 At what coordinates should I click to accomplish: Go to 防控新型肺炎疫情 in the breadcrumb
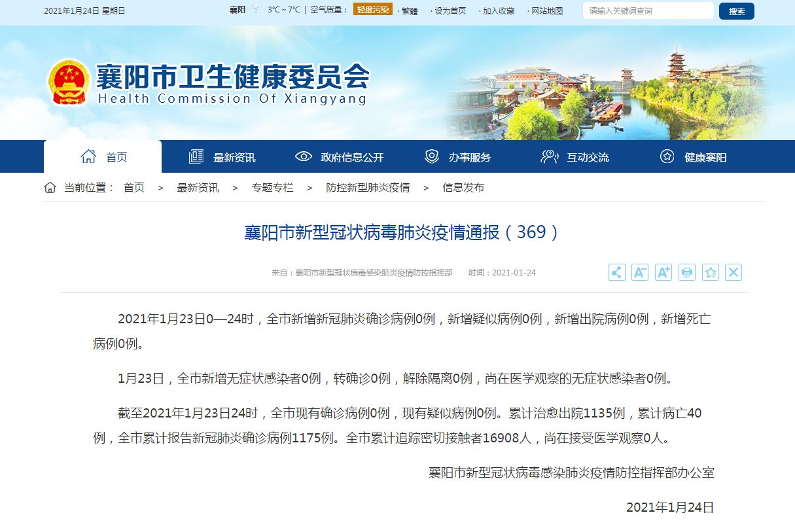click(368, 188)
